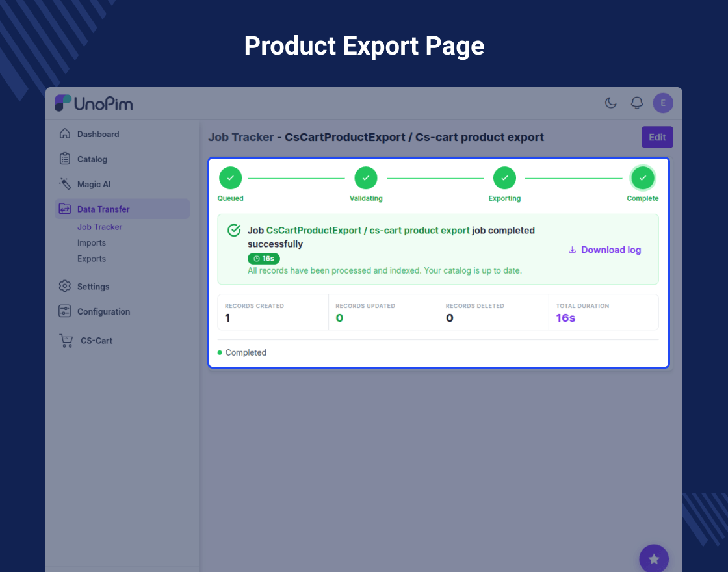Image resolution: width=728 pixels, height=572 pixels.
Task: Click the UnoPim logo
Action: pos(94,103)
